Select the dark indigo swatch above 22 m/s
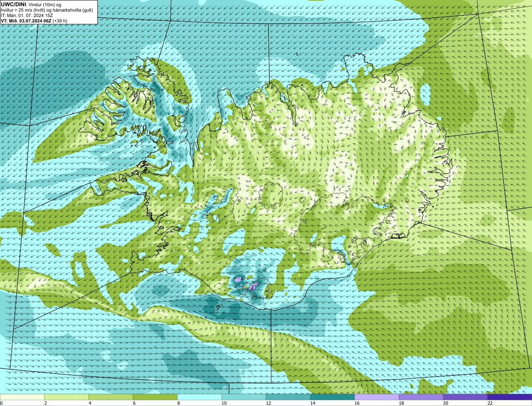This screenshot has width=532, height=406. pos(510,397)
